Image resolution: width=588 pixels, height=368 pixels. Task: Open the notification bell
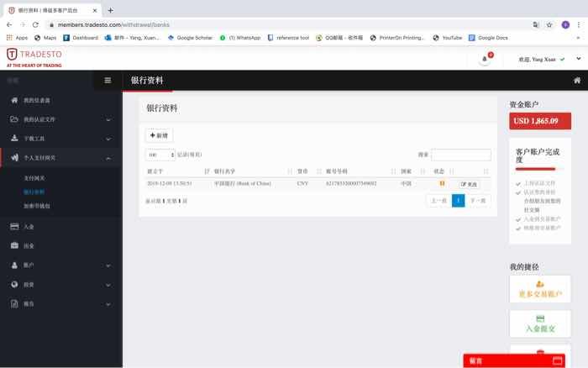pos(485,59)
